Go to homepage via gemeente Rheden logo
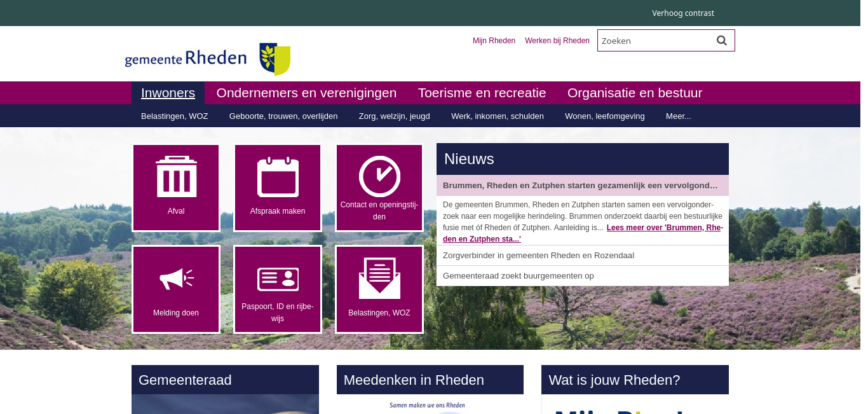This screenshot has width=868, height=414. (207, 59)
